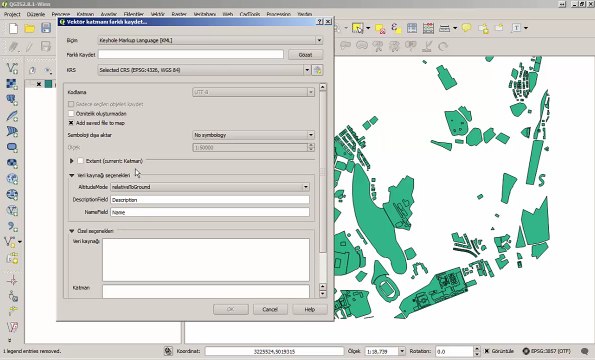Click the Gözat browse button
Image resolution: width=595 pixels, height=360 pixels.
click(x=305, y=55)
